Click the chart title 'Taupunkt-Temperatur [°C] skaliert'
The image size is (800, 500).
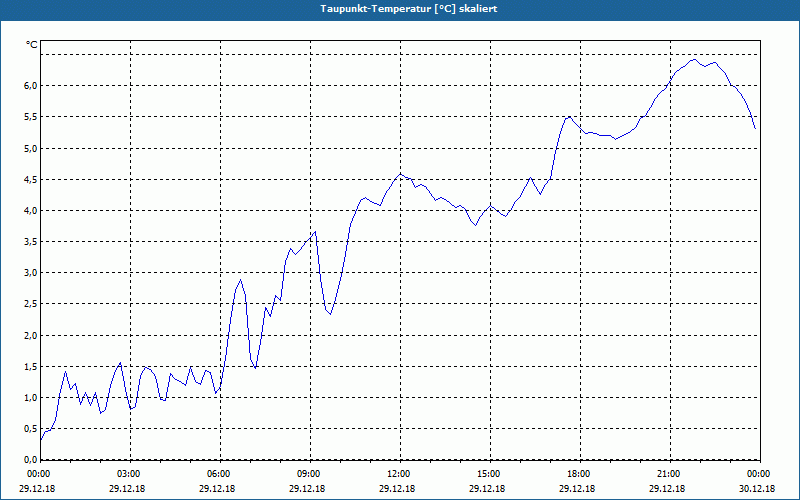pyautogui.click(x=409, y=9)
